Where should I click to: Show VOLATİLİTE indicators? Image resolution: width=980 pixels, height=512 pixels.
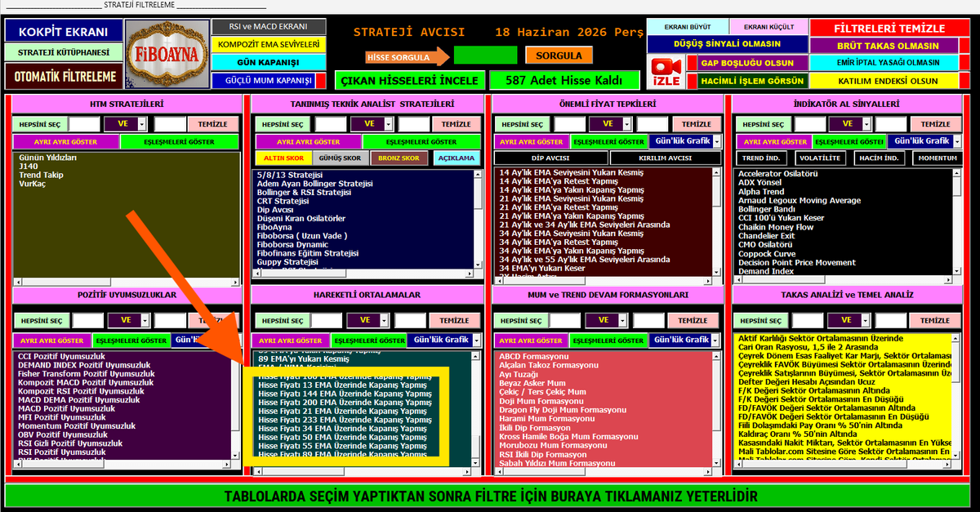tap(820, 158)
